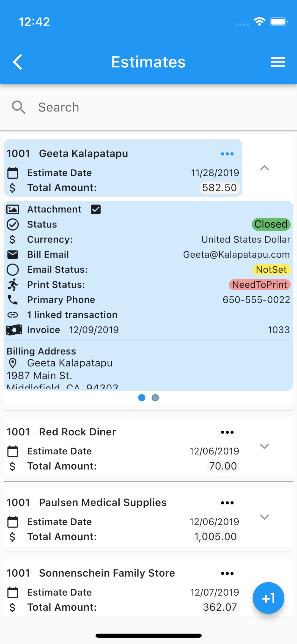297x644 pixels.
Task: Tap the Primary Phone icon
Action: pyautogui.click(x=13, y=300)
